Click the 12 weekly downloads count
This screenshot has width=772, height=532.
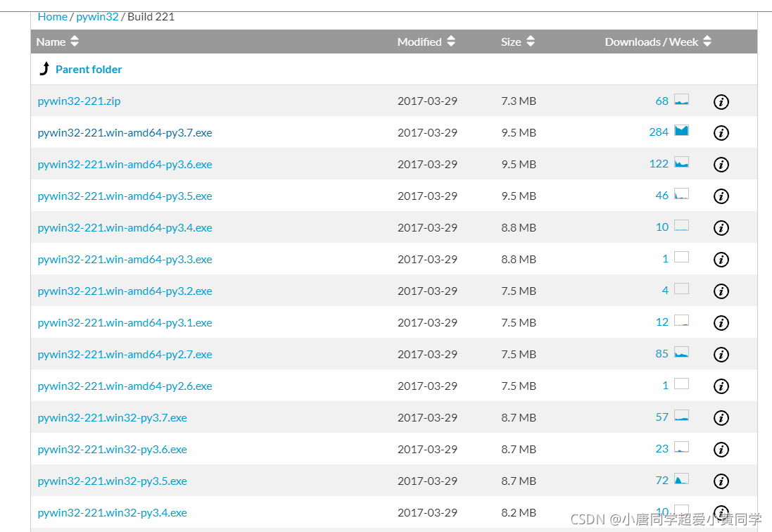pos(662,322)
